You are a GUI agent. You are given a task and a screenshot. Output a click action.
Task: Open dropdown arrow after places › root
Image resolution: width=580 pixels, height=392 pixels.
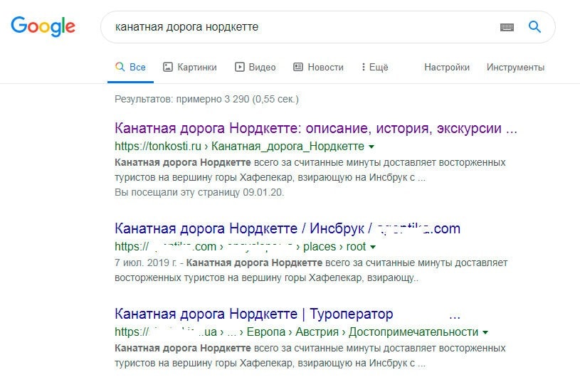[x=372, y=247]
